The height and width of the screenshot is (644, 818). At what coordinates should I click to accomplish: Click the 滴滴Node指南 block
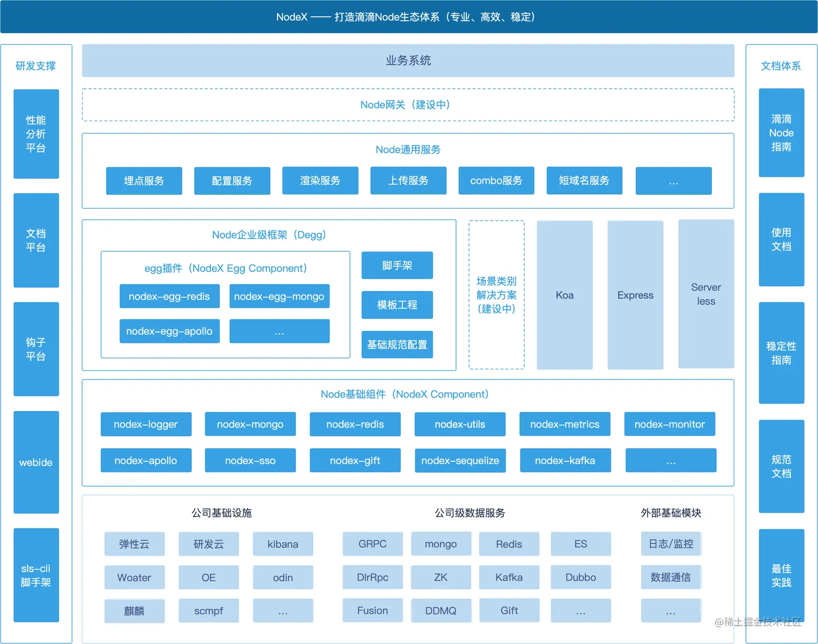coord(781,133)
